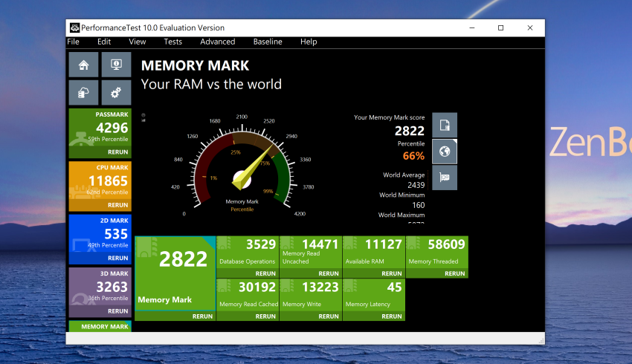This screenshot has width=632, height=364.
Task: Open the Baseline menu
Action: tap(268, 42)
